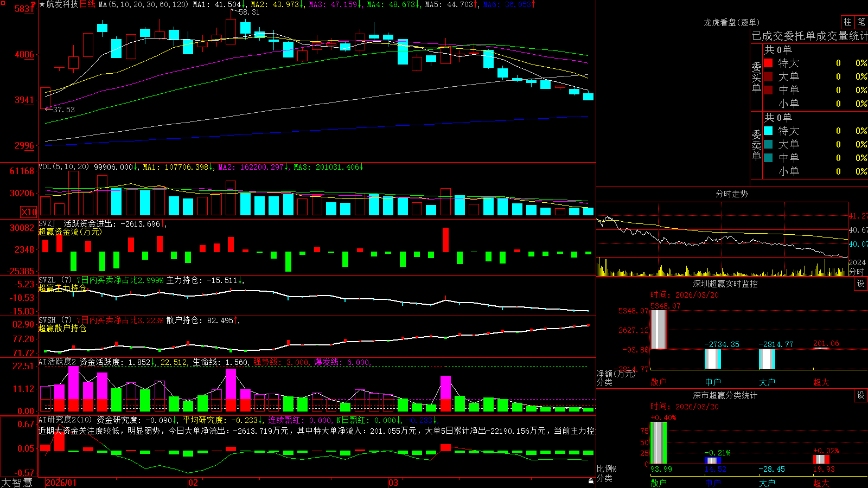Image resolution: width=868 pixels, height=488 pixels.
Task: Click the 大户 -2814.77 cyan bar
Action: click(767, 359)
